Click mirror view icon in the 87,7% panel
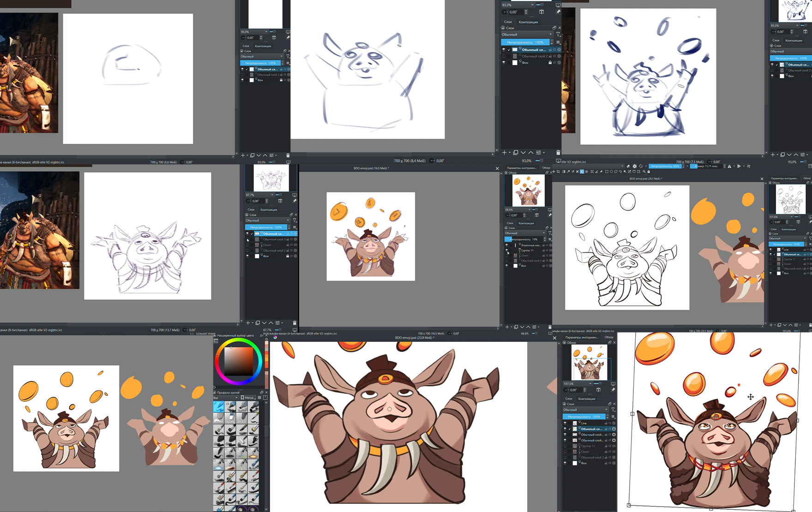Screen dimensions: 812x512 click(280, 201)
